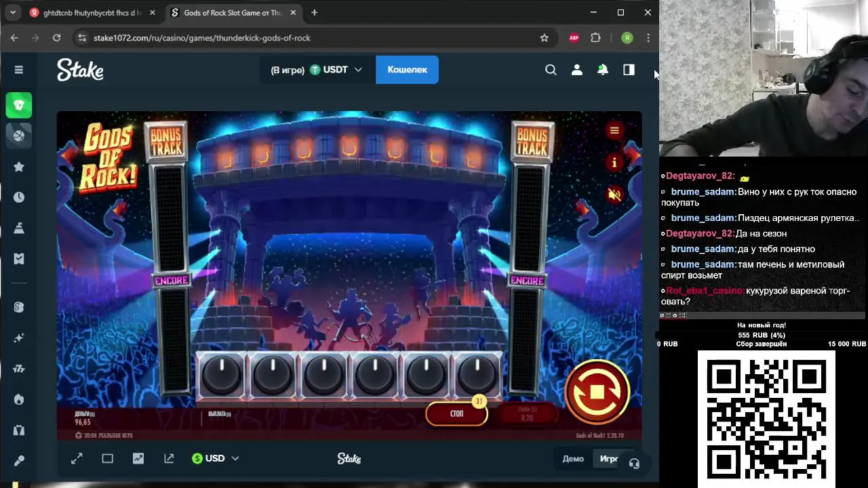Open Favourites star icon in sidebar

click(19, 167)
